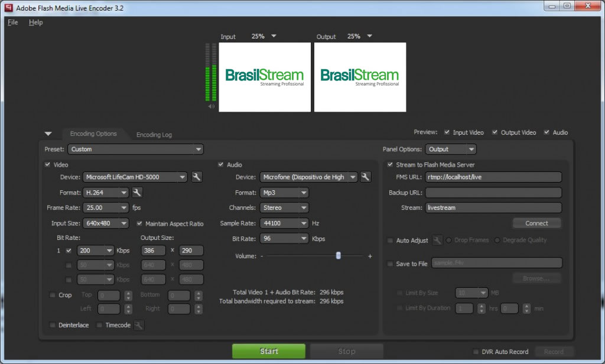Open Channels Stereo dropdown

284,207
